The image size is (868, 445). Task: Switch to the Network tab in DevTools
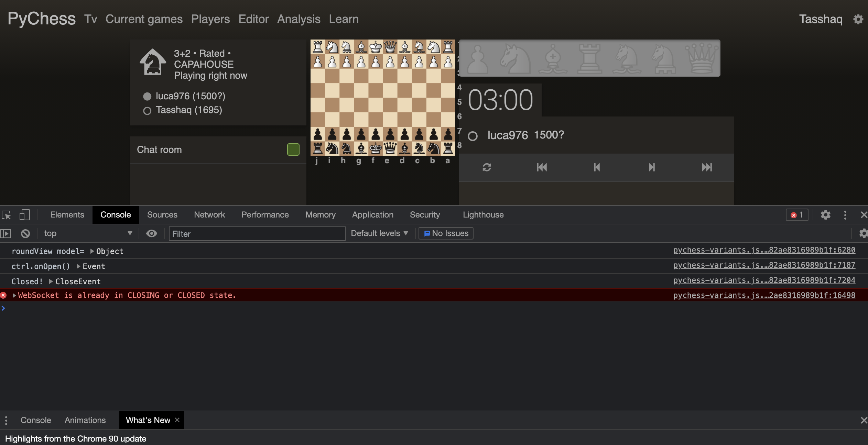(209, 215)
